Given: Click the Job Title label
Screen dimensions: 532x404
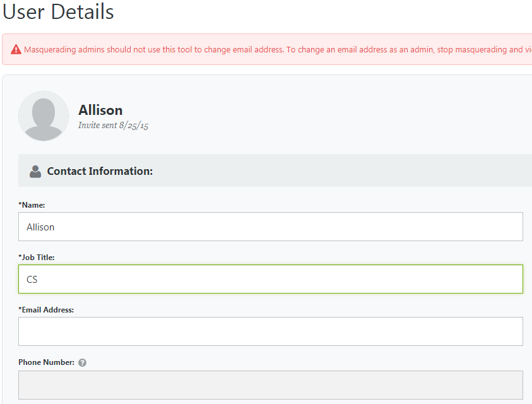Looking at the screenshot, I should click(35, 257).
